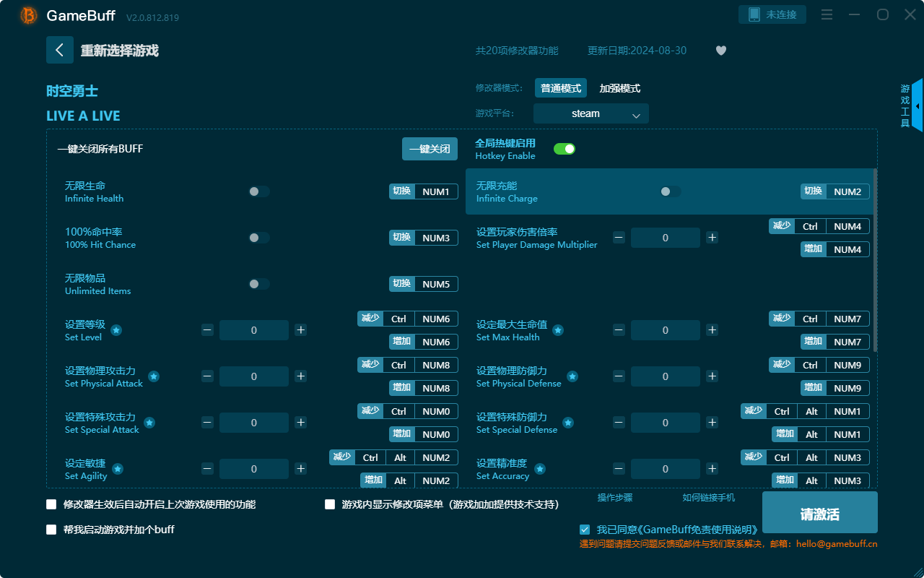Favorite this trainer with the heart icon

pos(720,51)
